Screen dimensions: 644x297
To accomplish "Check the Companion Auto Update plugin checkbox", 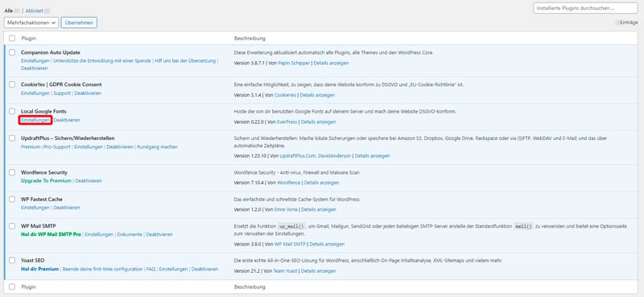I will pos(12,52).
